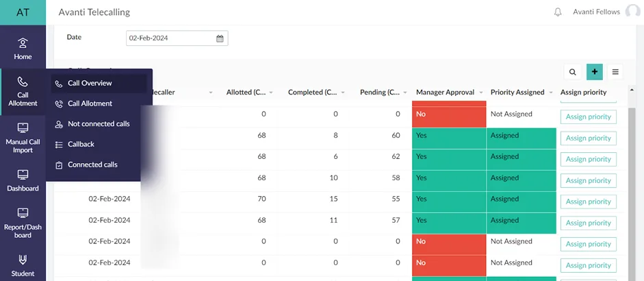Open Priority Assigned column dropdown arrow

coord(551,93)
